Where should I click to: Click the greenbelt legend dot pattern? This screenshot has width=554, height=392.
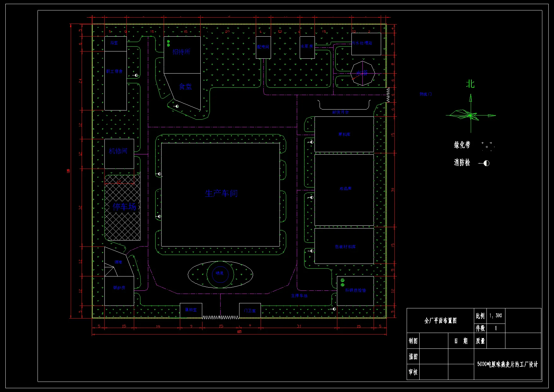[488, 146]
